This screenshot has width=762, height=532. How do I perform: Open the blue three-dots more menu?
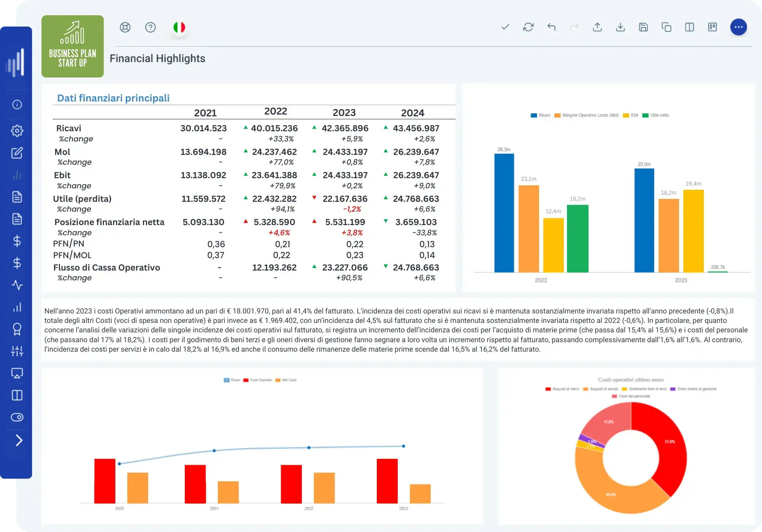[738, 27]
